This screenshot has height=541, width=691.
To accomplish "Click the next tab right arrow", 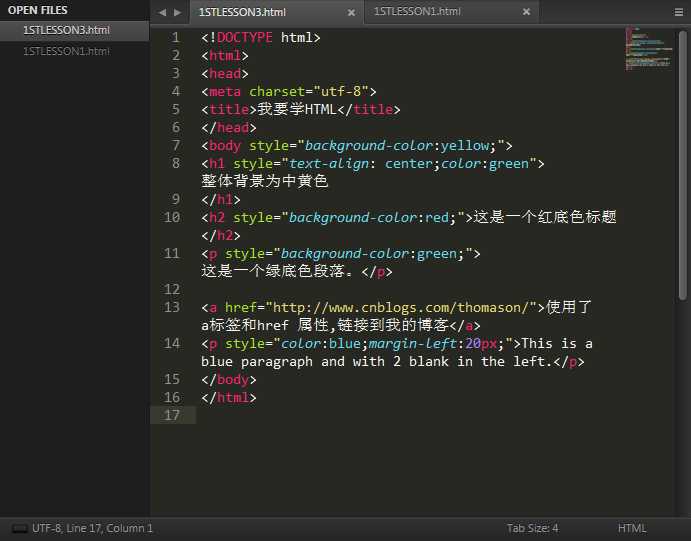I will point(178,12).
